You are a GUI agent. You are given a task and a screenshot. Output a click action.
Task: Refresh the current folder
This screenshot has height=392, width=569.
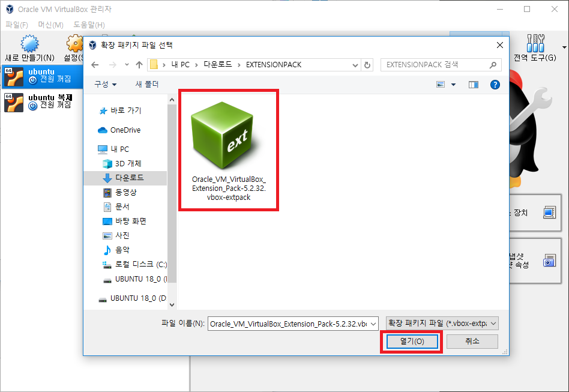coord(367,65)
